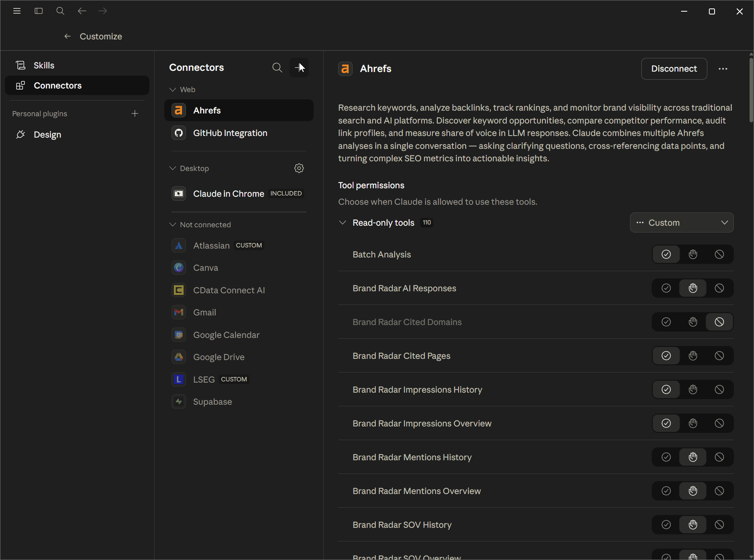The width and height of the screenshot is (754, 560).
Task: Open Google Drive connector entry
Action: pos(239,357)
